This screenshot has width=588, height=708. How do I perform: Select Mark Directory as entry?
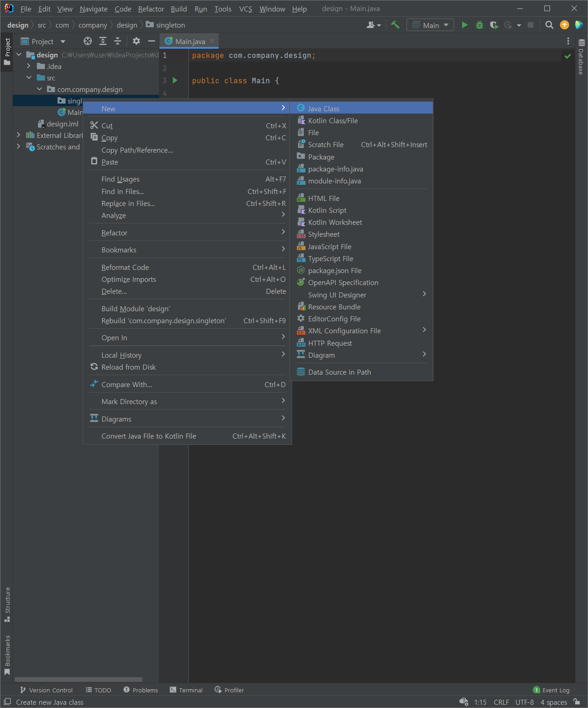click(x=187, y=401)
